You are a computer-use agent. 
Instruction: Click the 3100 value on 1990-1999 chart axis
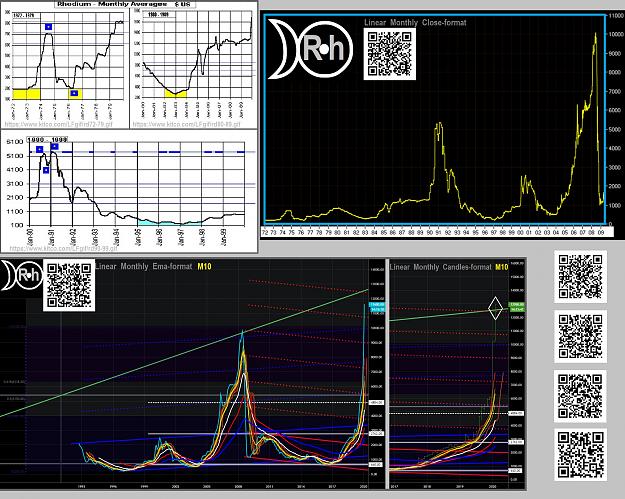pos(15,184)
